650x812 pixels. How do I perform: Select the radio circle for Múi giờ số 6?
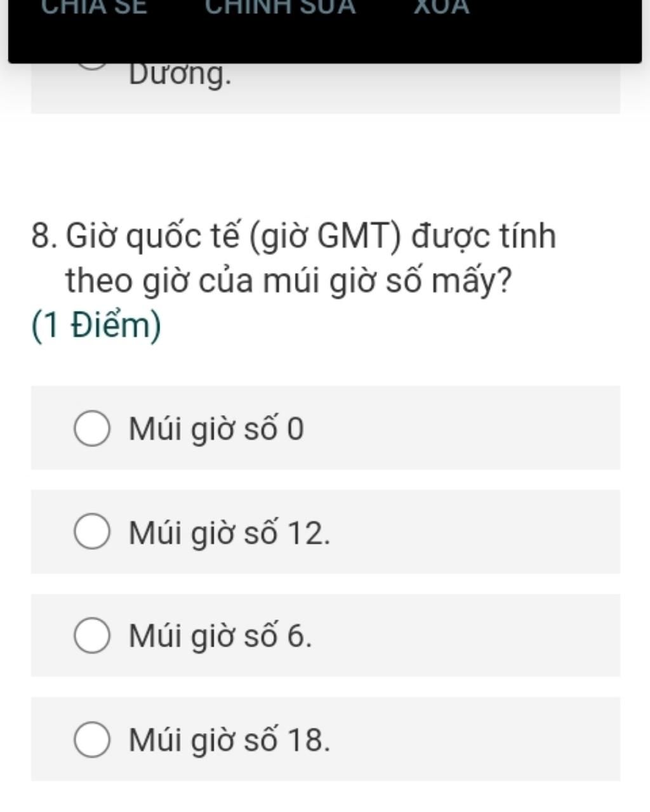92,636
